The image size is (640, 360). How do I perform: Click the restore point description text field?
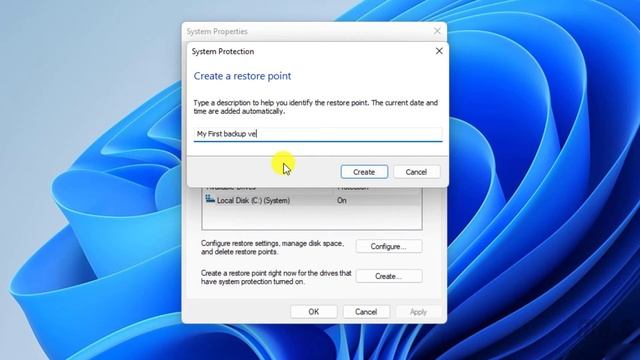point(318,134)
